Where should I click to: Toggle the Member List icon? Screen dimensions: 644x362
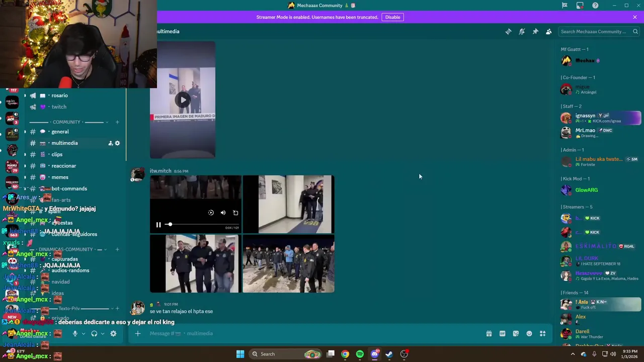click(x=549, y=32)
